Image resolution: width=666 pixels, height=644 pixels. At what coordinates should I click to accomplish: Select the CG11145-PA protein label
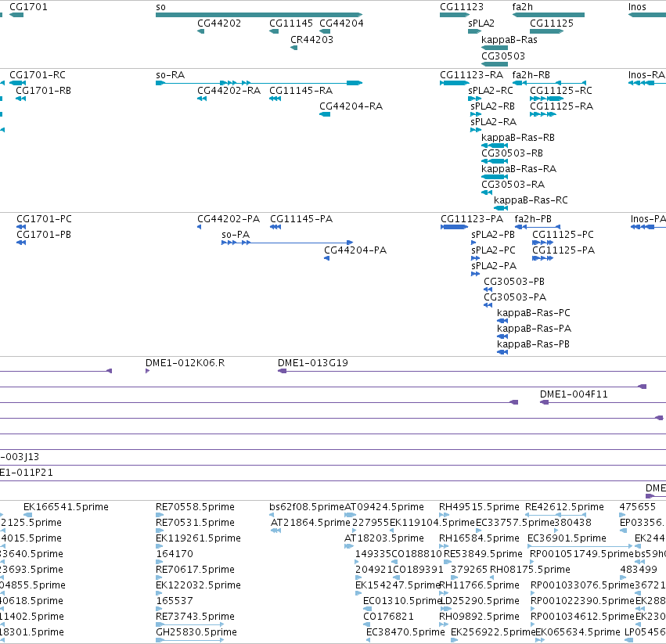click(301, 219)
